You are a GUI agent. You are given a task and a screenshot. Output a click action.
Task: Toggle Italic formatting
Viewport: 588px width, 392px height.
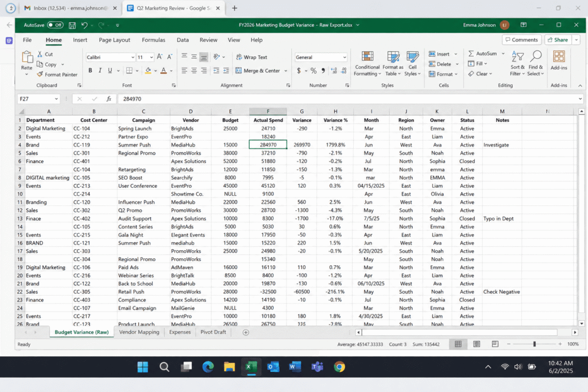pyautogui.click(x=100, y=71)
